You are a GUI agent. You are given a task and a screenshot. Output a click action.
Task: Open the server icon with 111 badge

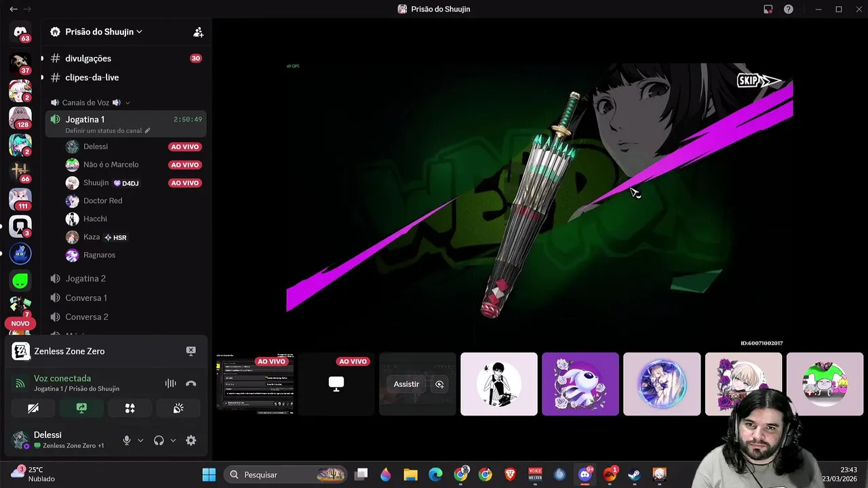point(20,199)
